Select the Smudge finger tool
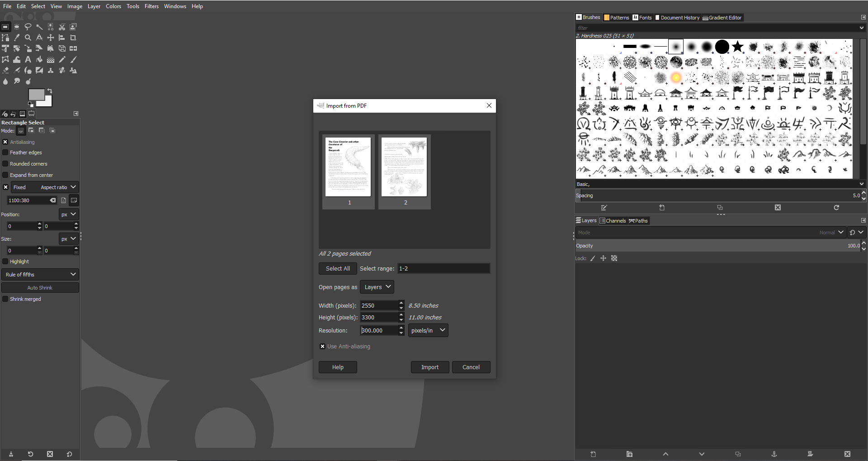The image size is (868, 461). point(17,81)
